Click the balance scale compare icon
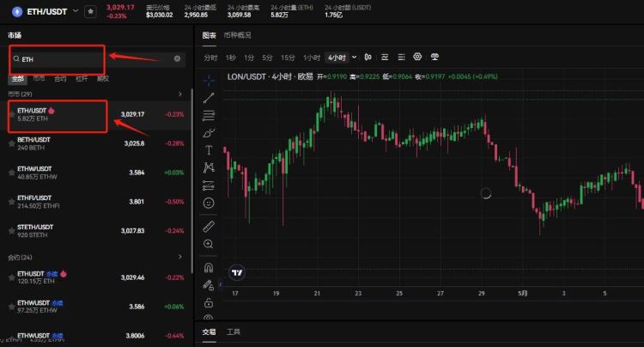The width and height of the screenshot is (644, 347). [x=434, y=57]
